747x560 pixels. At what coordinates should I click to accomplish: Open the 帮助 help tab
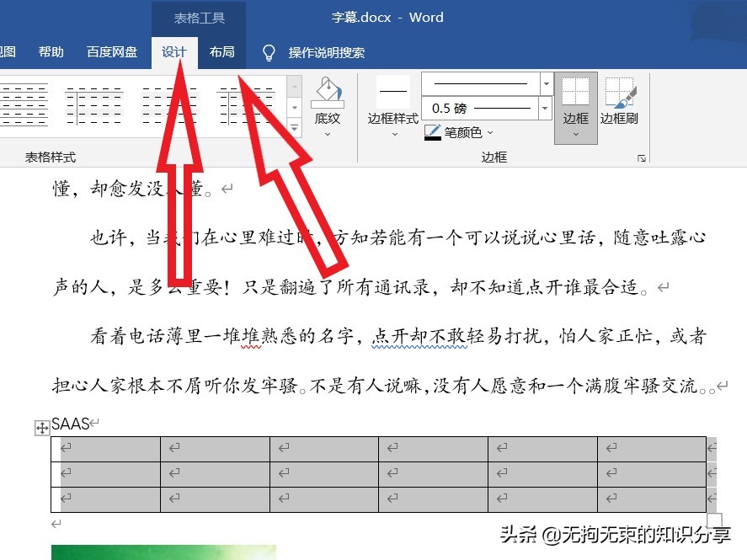[x=50, y=51]
